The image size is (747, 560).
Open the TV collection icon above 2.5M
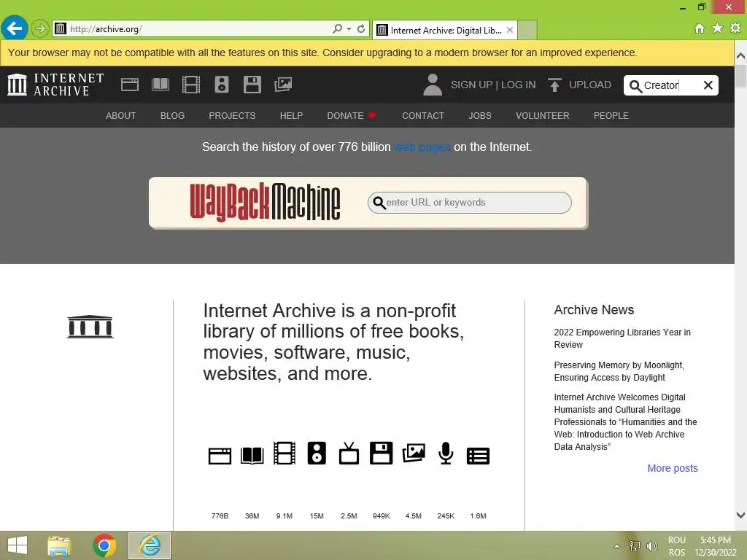349,453
